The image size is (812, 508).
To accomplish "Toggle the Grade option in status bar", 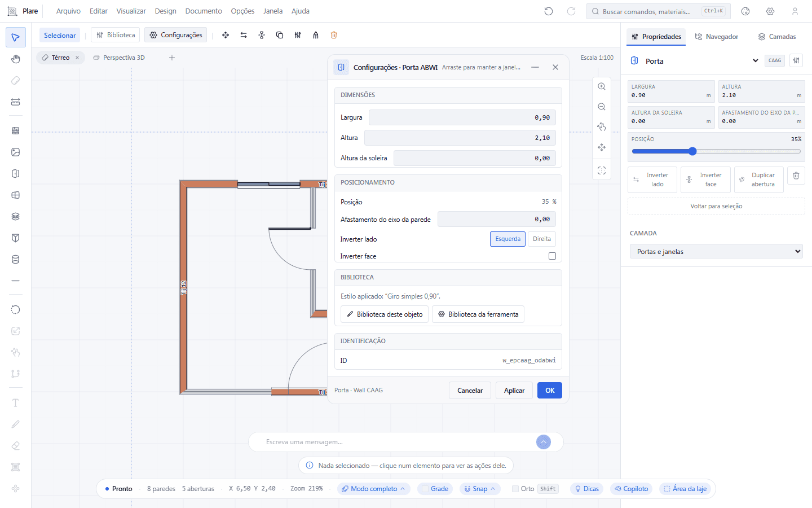I will [435, 489].
